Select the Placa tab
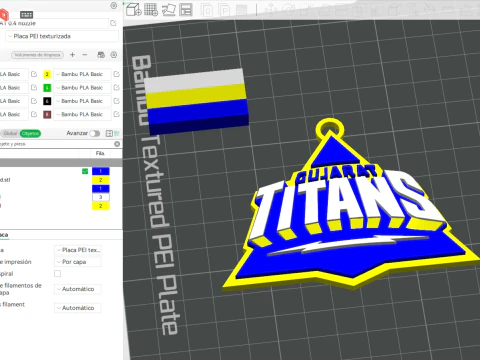 tap(4, 235)
